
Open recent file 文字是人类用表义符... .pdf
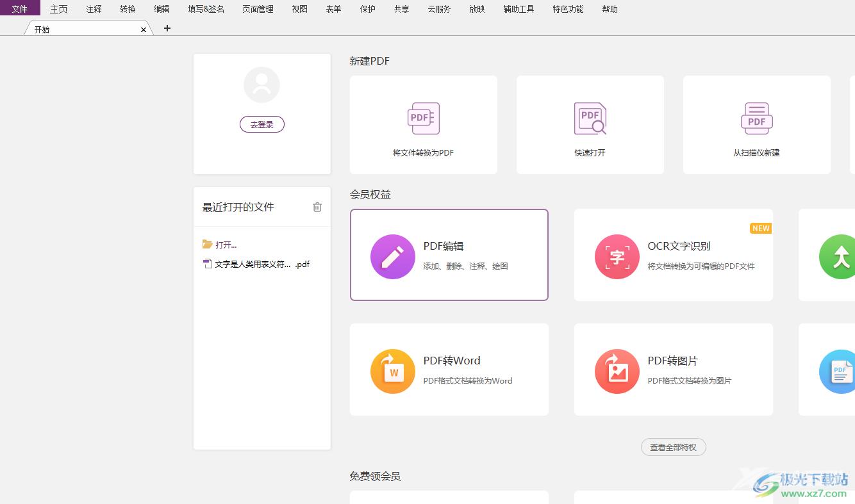(262, 264)
